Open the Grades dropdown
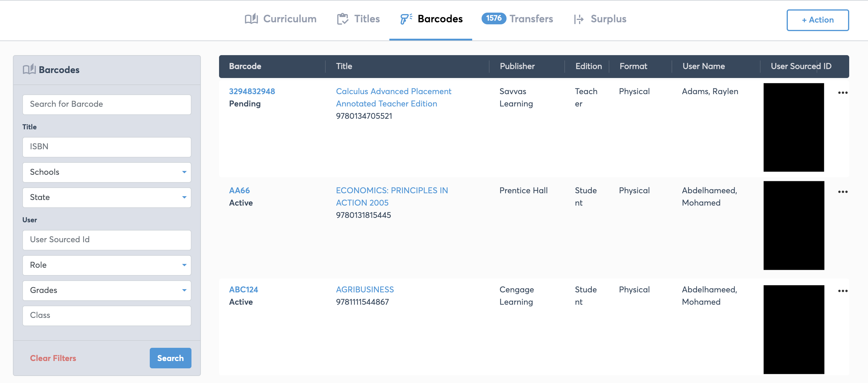868x383 pixels. (107, 290)
